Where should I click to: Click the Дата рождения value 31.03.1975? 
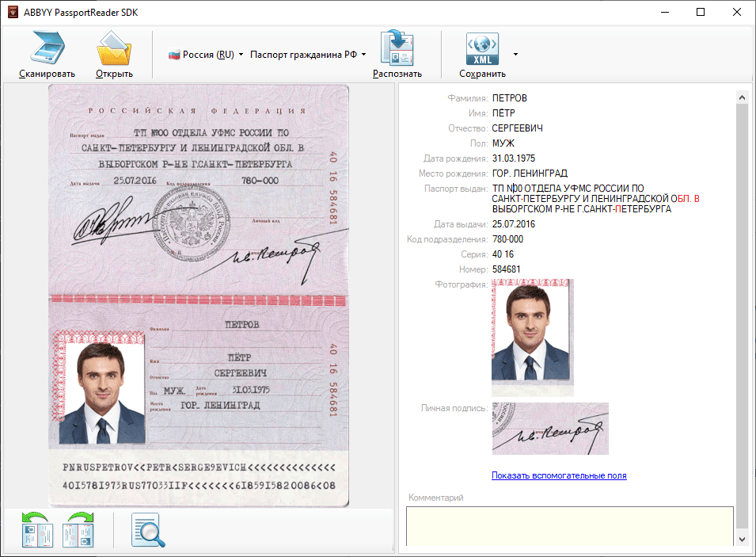tap(514, 158)
